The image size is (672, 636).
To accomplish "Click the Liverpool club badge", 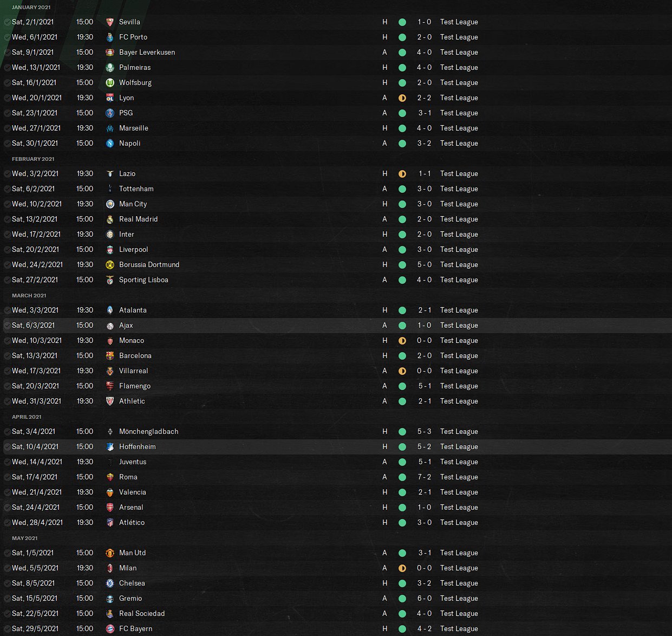I will pyautogui.click(x=110, y=250).
